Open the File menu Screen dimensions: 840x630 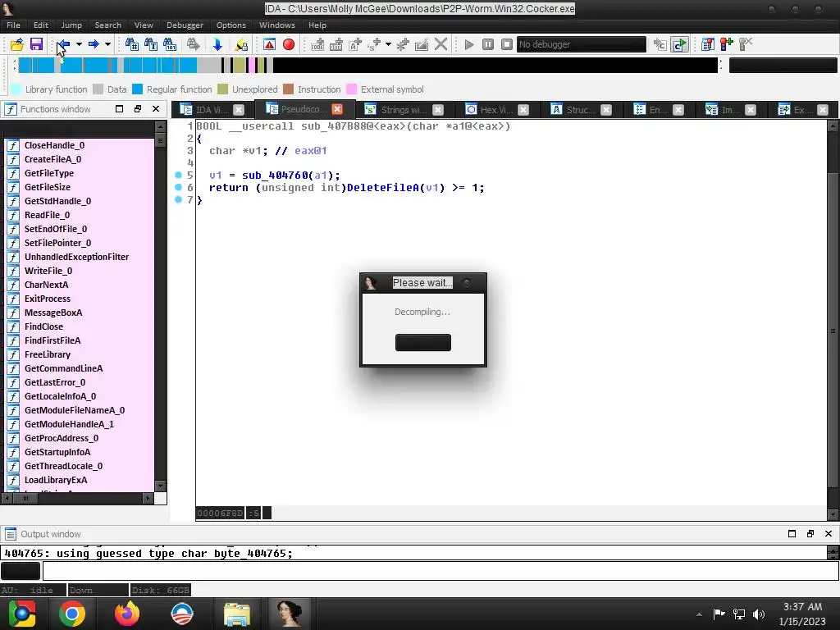click(x=13, y=25)
